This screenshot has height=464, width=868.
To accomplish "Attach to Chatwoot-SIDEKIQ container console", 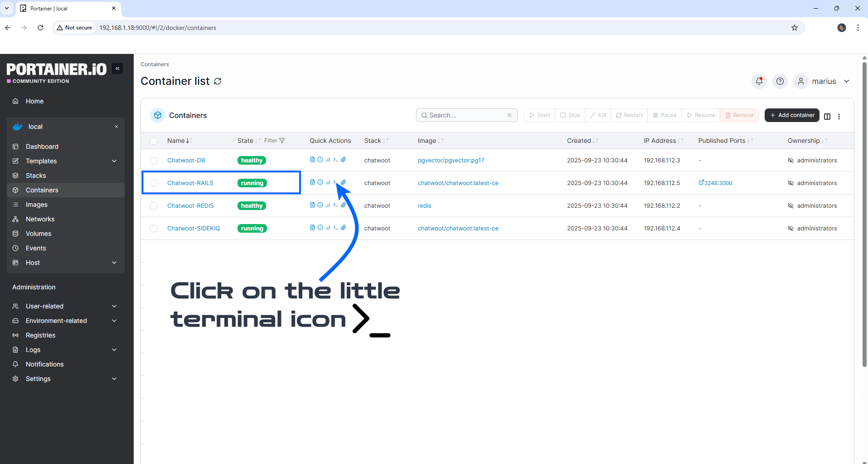I will [344, 228].
